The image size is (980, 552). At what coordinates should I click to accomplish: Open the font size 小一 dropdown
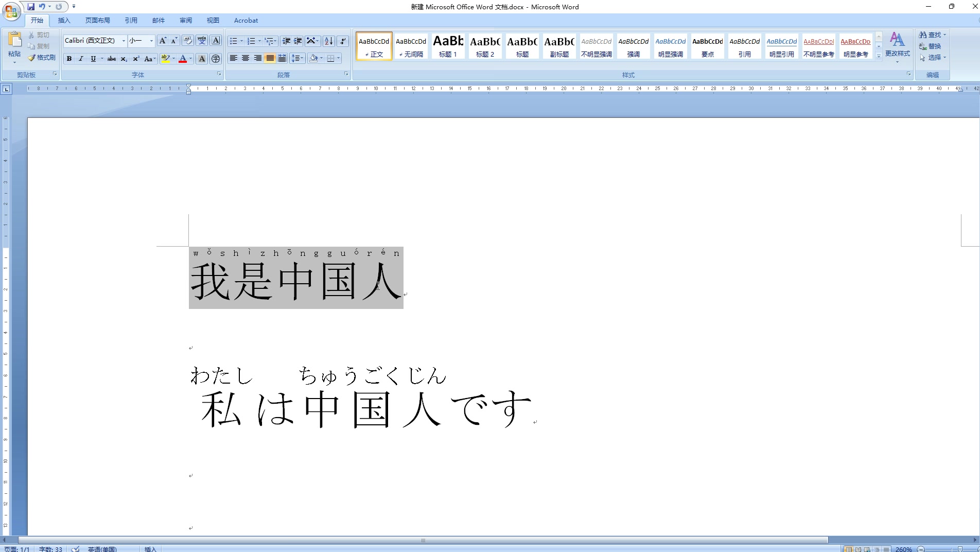[x=151, y=41]
